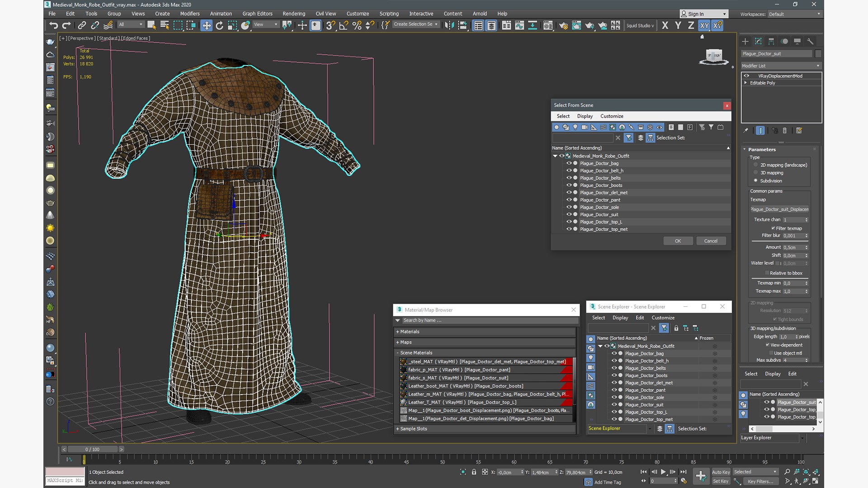This screenshot has width=868, height=488.
Task: Open the Create tab plus icon in command panel
Action: coord(745,41)
